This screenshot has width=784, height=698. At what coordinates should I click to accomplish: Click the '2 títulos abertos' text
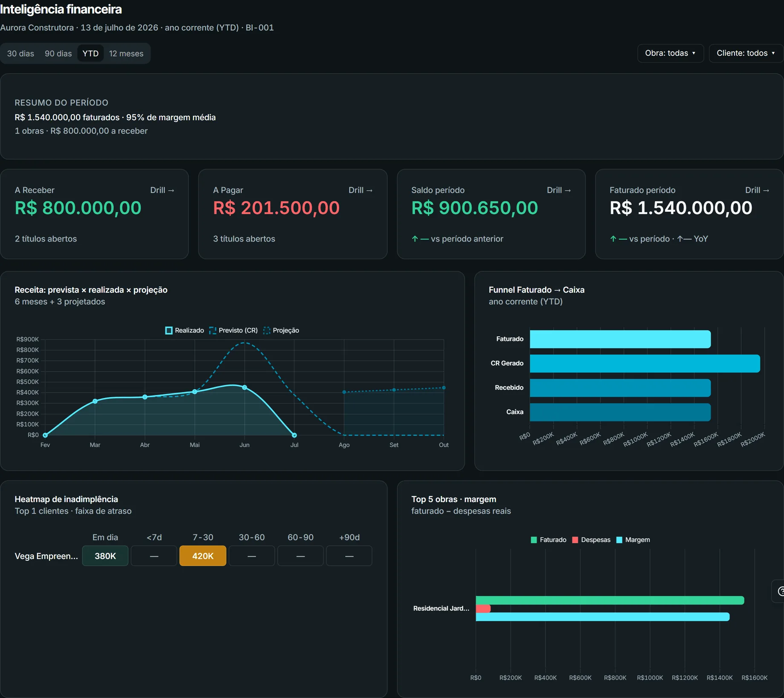(46, 239)
